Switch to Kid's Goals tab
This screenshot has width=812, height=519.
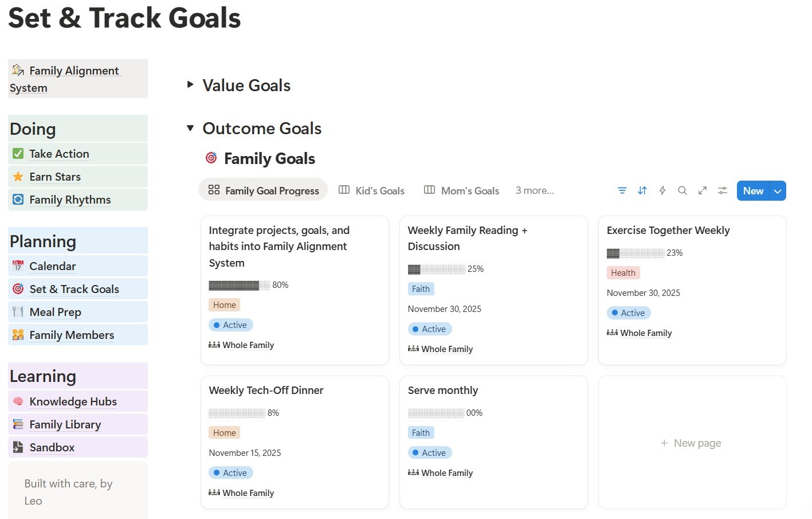pyautogui.click(x=372, y=190)
